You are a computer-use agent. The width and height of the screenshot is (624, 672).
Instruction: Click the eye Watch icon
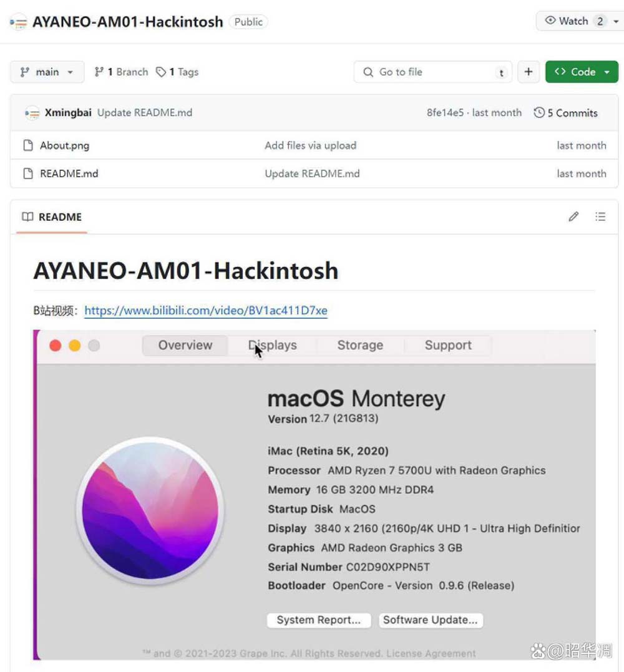[x=550, y=21]
